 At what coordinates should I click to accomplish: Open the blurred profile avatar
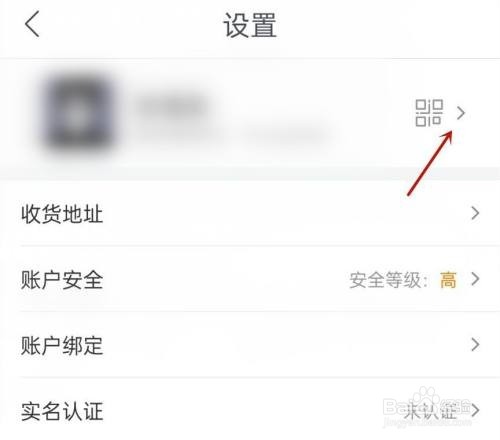pos(79,113)
